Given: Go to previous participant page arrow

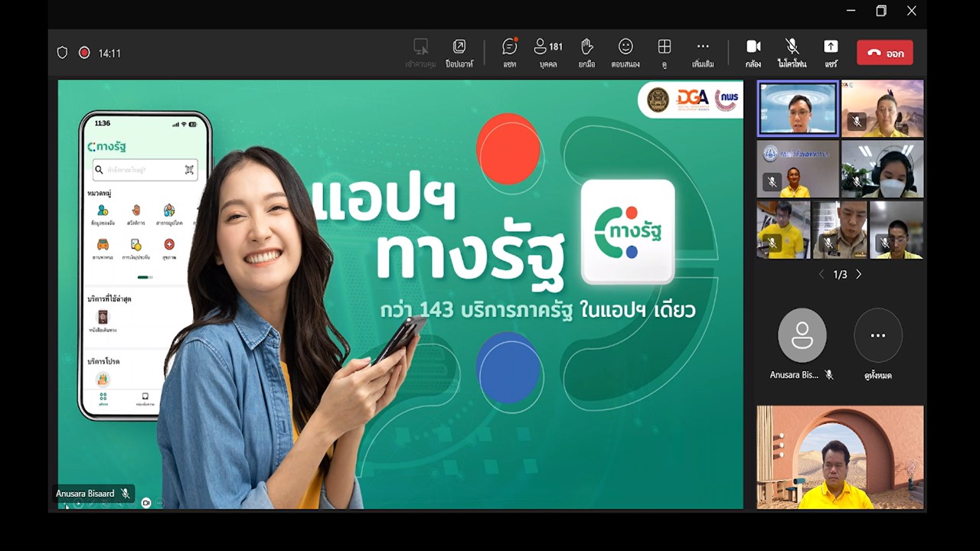Looking at the screenshot, I should (x=822, y=274).
